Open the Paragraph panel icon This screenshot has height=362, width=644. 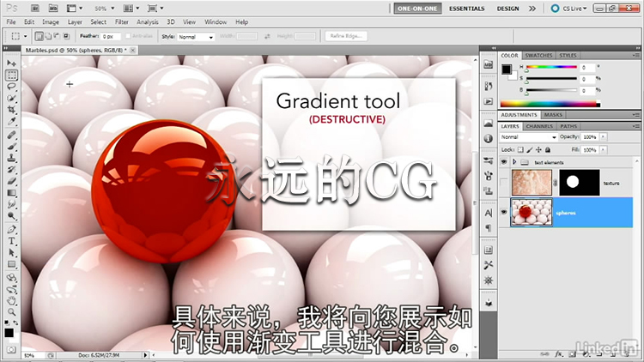(x=489, y=228)
